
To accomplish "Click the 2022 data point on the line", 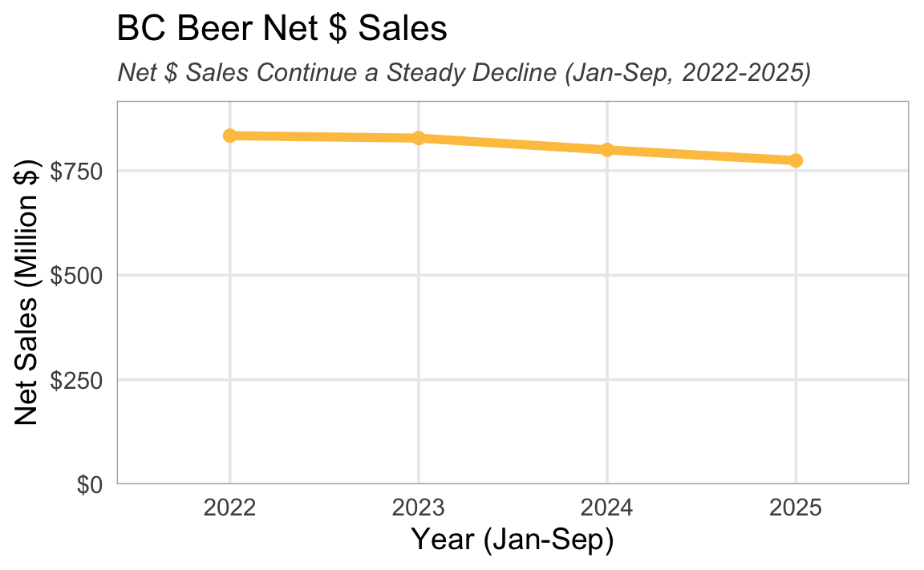I will coord(229,135).
